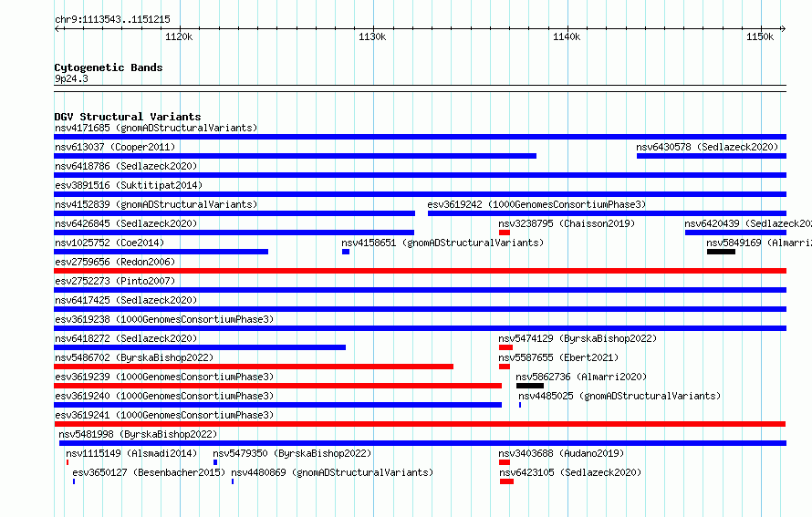Select the red nsv6423105 variant bar
Viewport: 812px width, 517px height.
506,481
